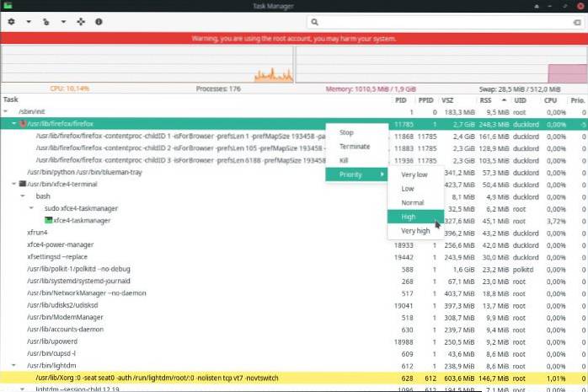Click the Task Manager app icon in the title bar
The height and width of the screenshot is (392, 588).
(x=7, y=5)
